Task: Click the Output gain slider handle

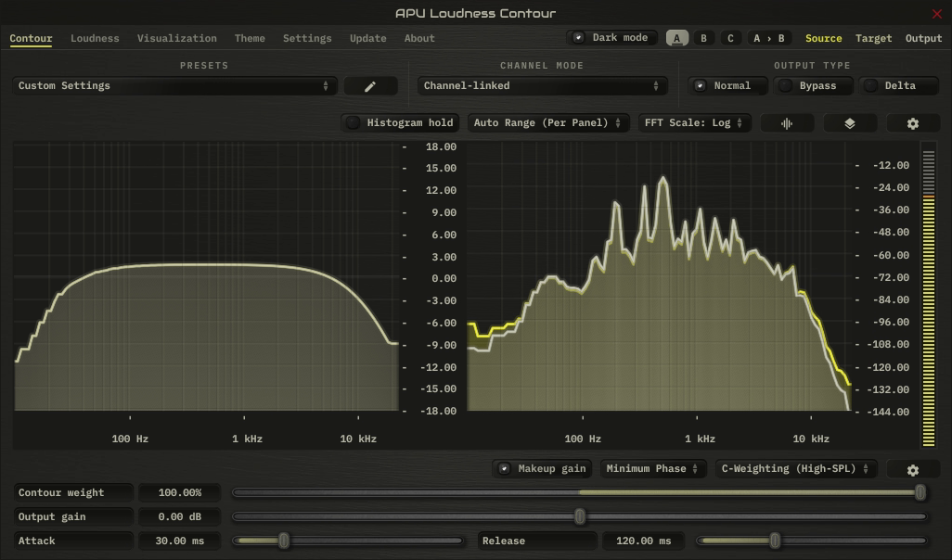Action: 580,517
